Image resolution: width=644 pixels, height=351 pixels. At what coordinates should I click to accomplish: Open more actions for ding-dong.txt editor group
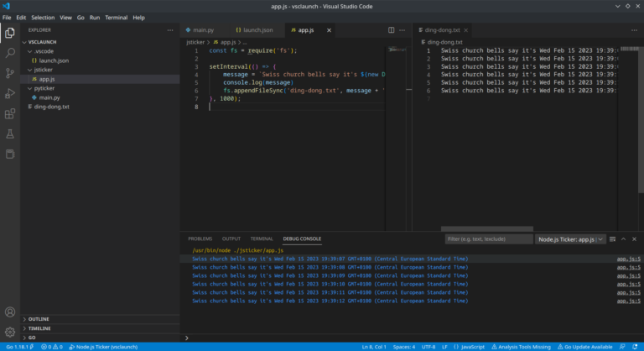click(634, 30)
